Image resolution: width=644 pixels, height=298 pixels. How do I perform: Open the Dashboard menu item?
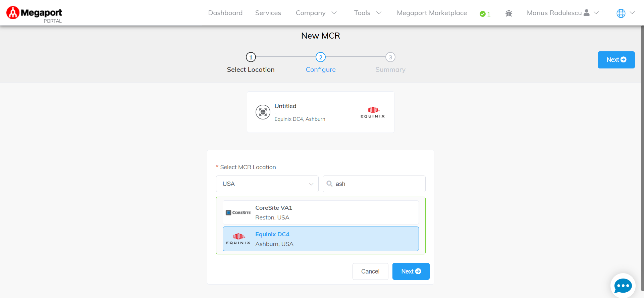[225, 13]
